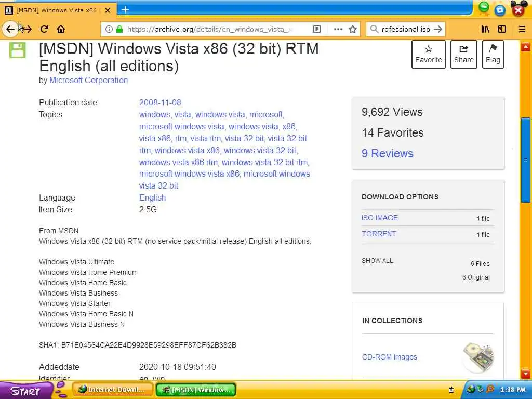Screen dimensions: 532x399
Task: Bookmark this page with the star icon
Action: coord(353,29)
